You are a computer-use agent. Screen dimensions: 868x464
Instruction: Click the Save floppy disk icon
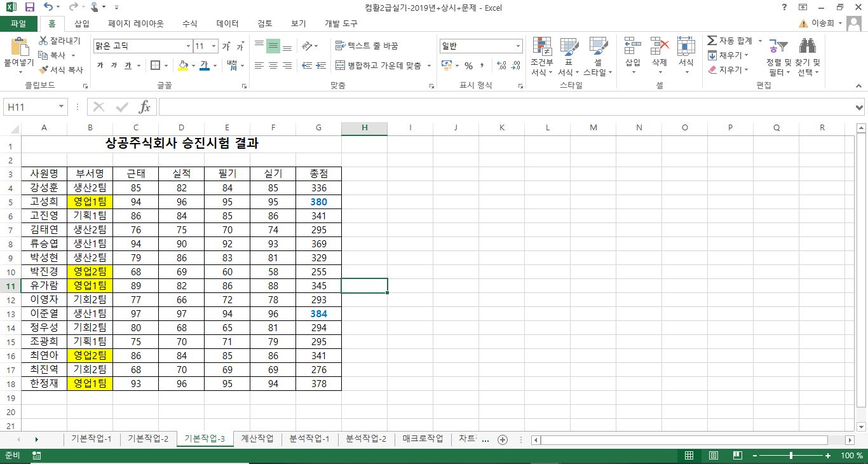[29, 8]
